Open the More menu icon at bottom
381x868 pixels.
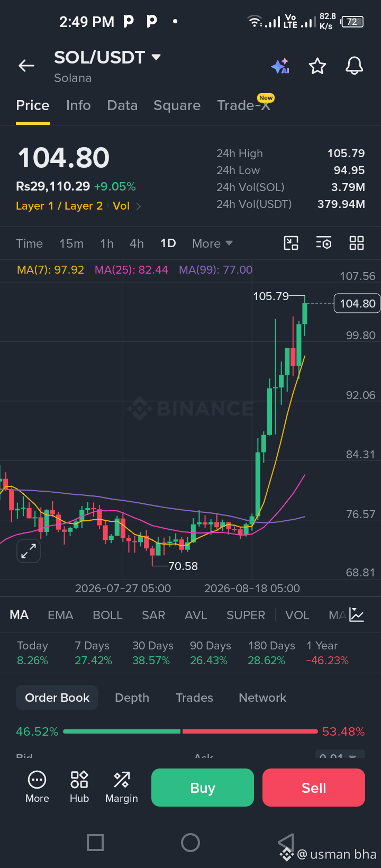coord(37,787)
